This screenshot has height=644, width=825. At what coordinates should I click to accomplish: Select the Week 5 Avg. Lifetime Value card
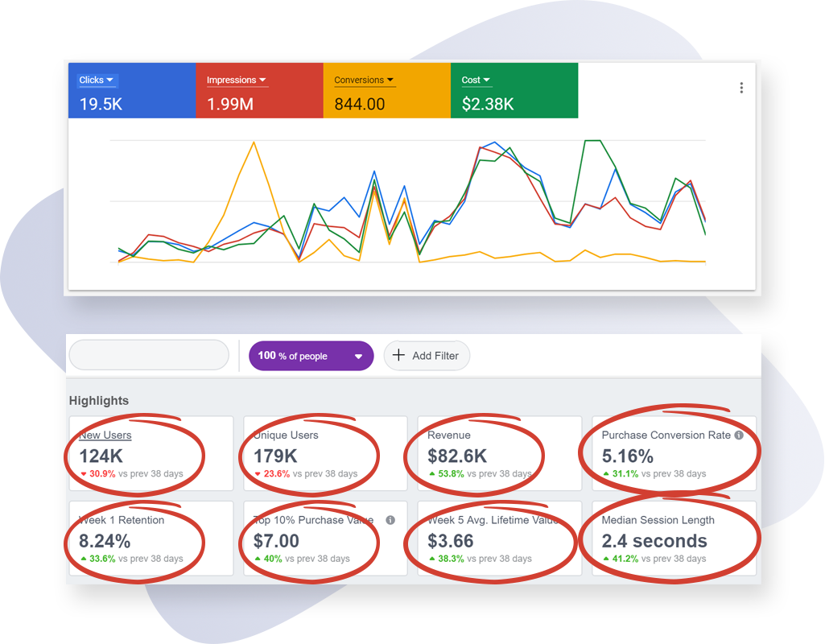tap(499, 539)
